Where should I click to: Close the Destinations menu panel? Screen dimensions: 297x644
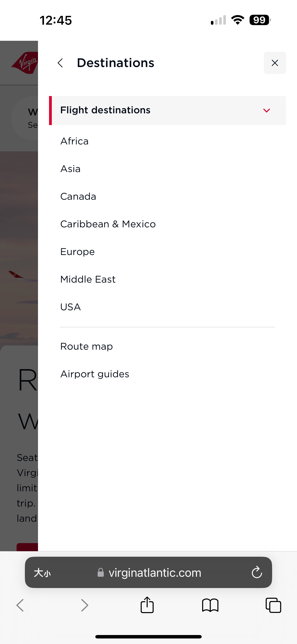(275, 63)
